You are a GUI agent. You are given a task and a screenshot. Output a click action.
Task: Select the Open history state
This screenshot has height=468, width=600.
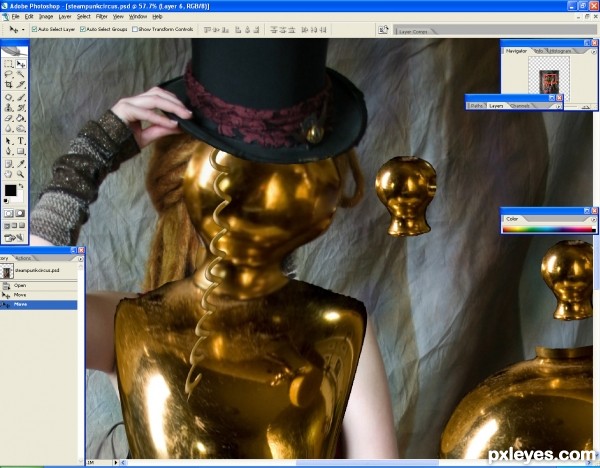tap(38, 285)
